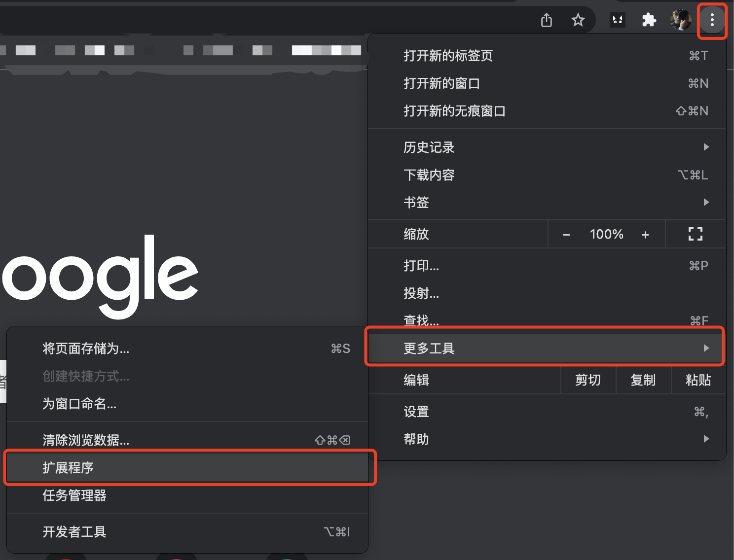
Task: Expand 历史记录 submenu
Action: click(x=547, y=147)
